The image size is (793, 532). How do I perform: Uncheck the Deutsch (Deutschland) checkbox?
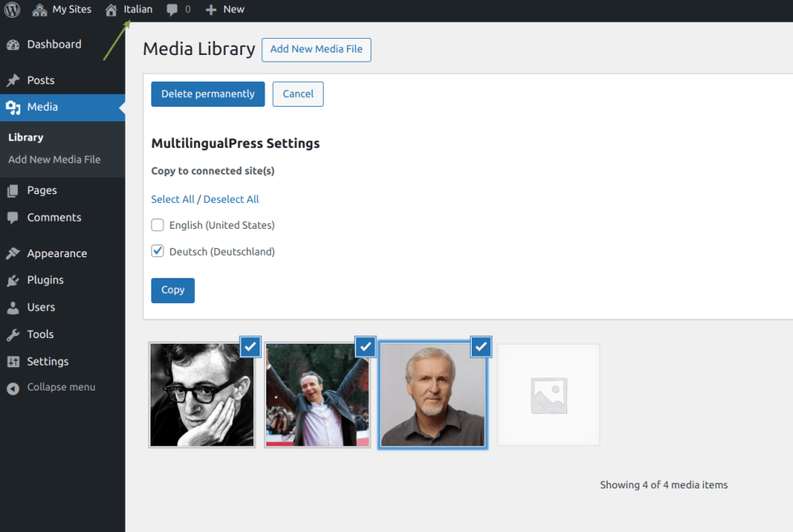click(158, 251)
